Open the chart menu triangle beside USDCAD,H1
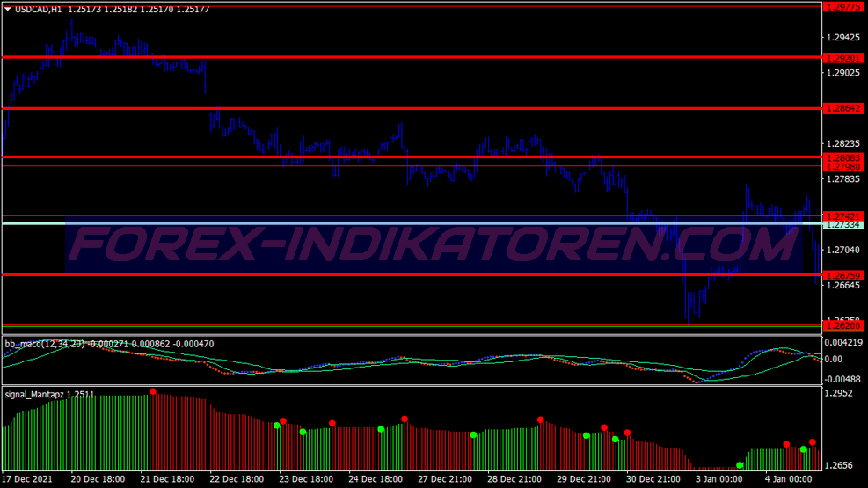868x488 pixels. [x=8, y=10]
